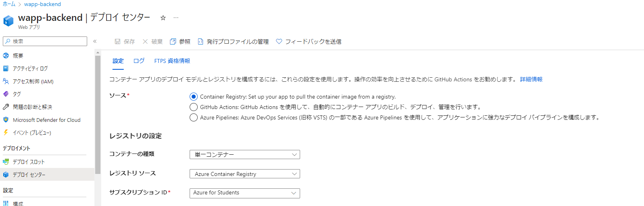Click the 問題の診断と解決 wrench icon
Image resolution: width=644 pixels, height=206 pixels.
pyautogui.click(x=6, y=107)
